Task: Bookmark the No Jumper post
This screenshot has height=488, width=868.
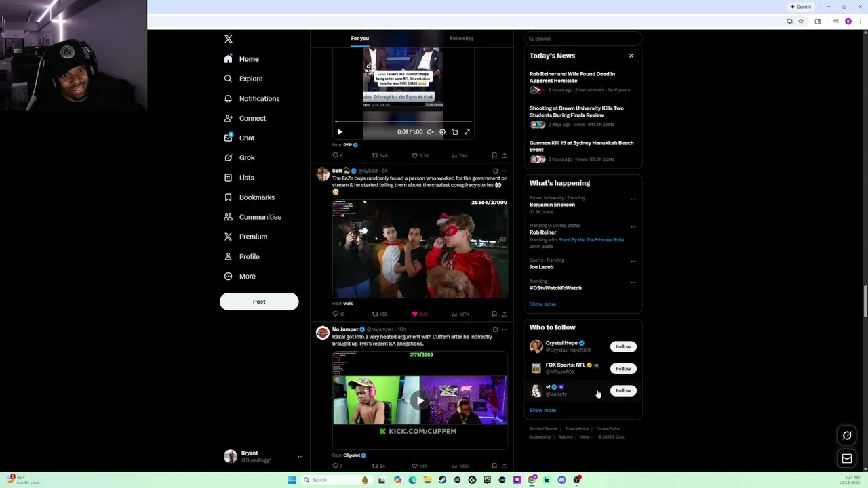Action: 494,466
